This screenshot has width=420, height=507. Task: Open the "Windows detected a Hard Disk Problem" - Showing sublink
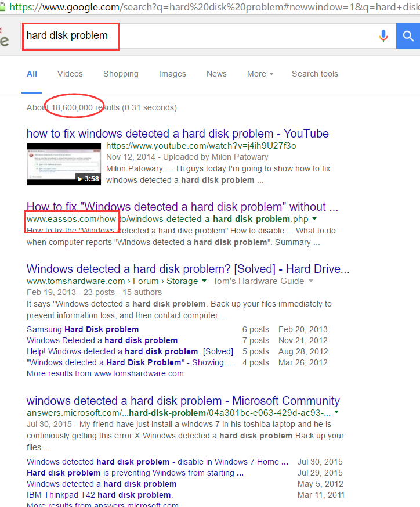pyautogui.click(x=130, y=362)
